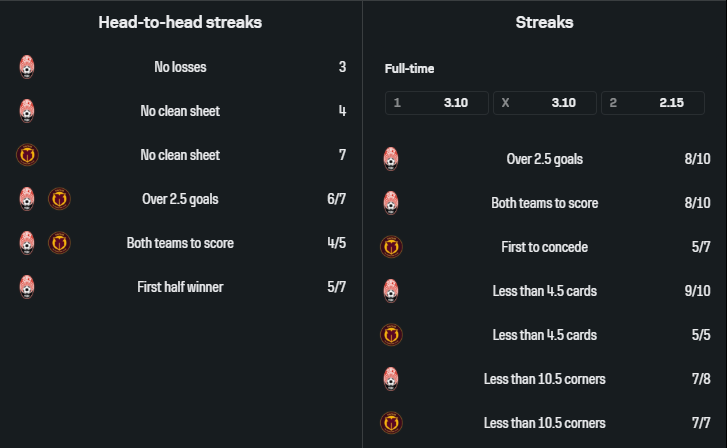Click the red crest beside First half winner
Viewport: 727px width, 448px height.
27,287
